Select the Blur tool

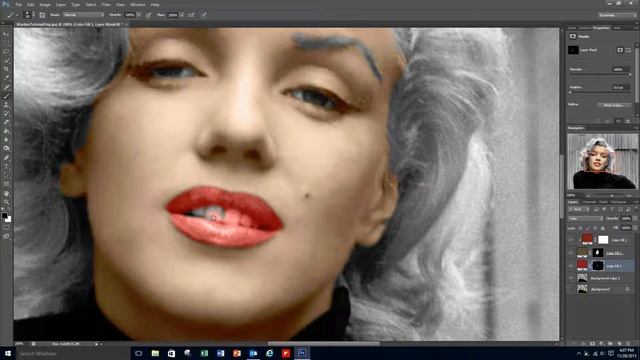pyautogui.click(x=6, y=140)
